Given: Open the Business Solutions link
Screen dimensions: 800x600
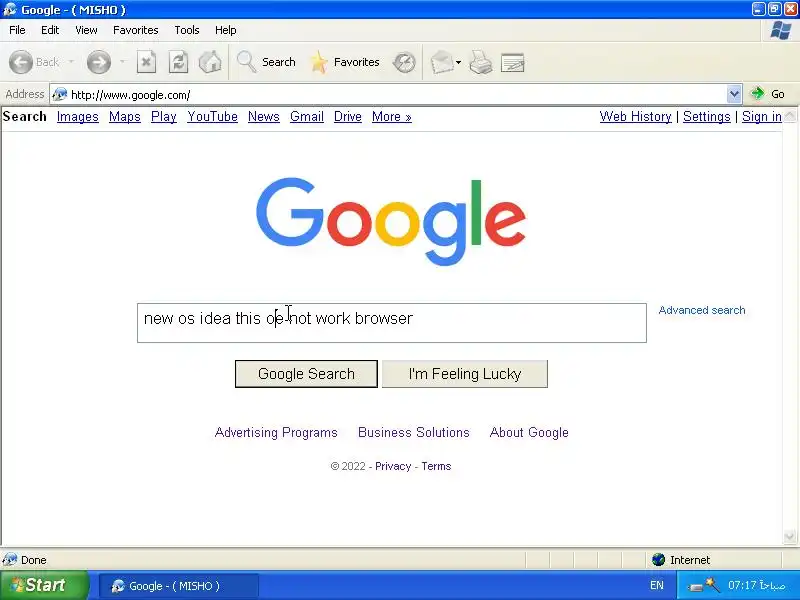Looking at the screenshot, I should [x=413, y=433].
